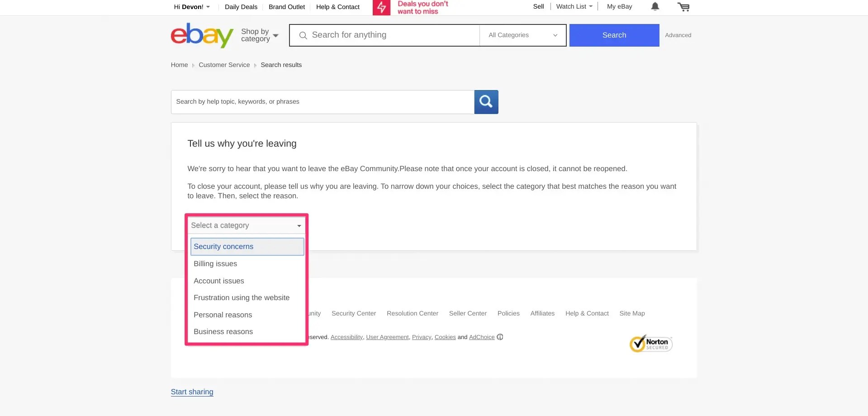
Task: Select Security concerns option
Action: [247, 247]
